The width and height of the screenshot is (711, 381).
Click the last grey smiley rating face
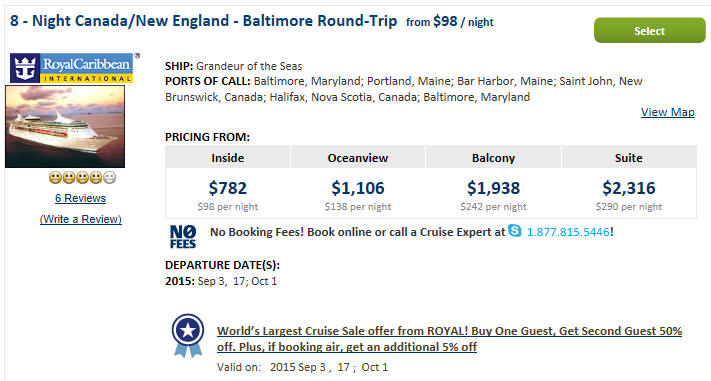(109, 178)
